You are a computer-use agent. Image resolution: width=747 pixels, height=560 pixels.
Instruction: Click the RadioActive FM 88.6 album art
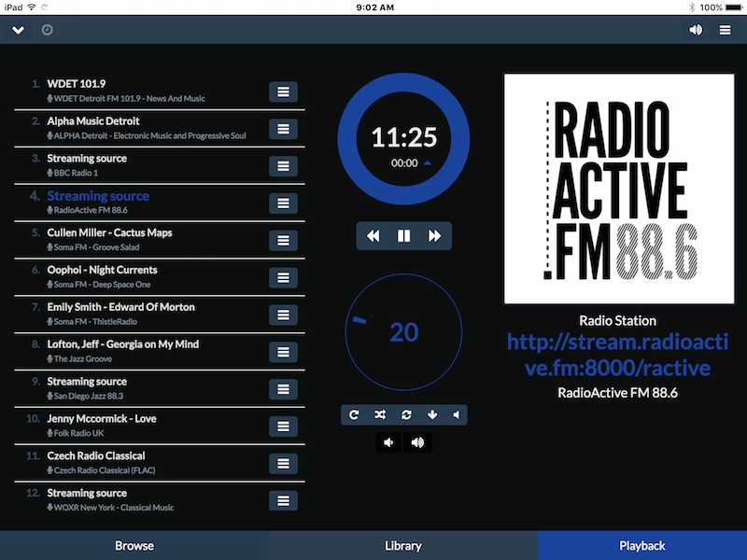coord(619,189)
